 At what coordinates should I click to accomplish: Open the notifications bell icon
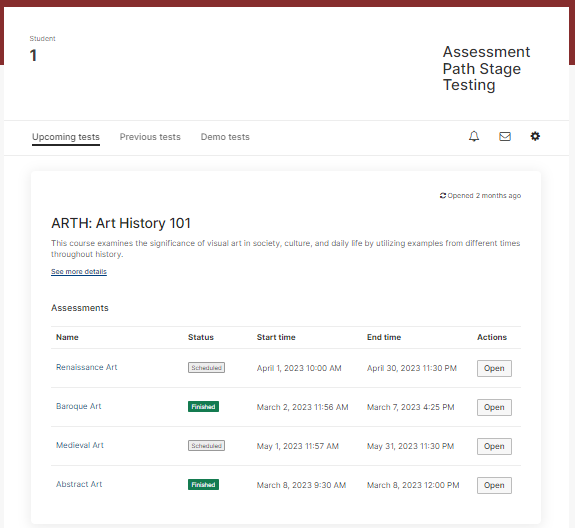[474, 136]
